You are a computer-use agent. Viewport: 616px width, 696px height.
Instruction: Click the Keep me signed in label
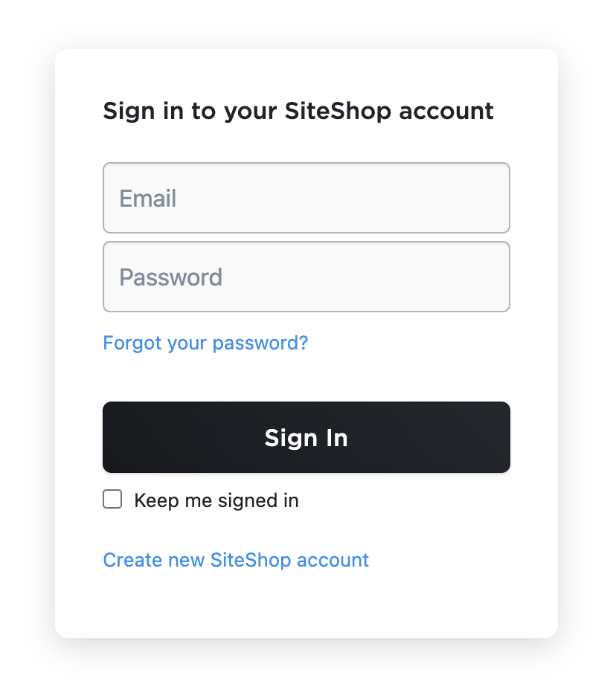(216, 500)
